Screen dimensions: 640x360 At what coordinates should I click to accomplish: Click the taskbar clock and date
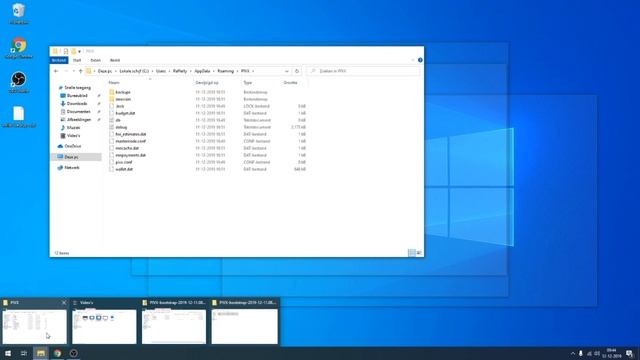[612, 353]
